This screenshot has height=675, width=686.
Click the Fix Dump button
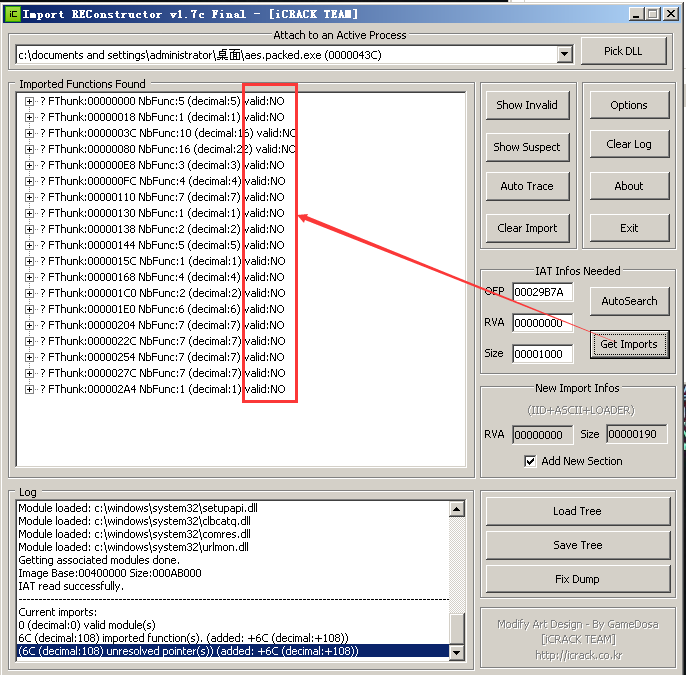click(x=578, y=579)
